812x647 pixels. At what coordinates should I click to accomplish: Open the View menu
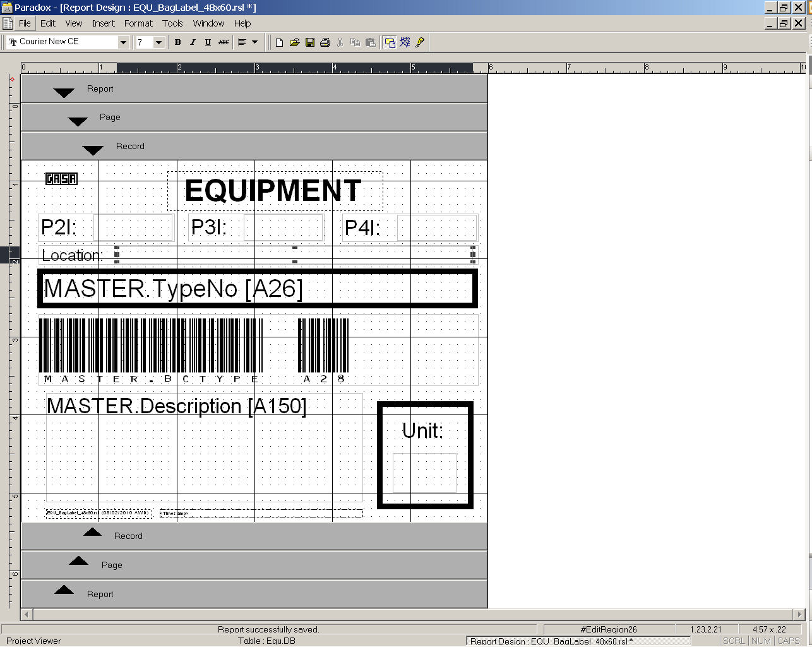point(74,23)
